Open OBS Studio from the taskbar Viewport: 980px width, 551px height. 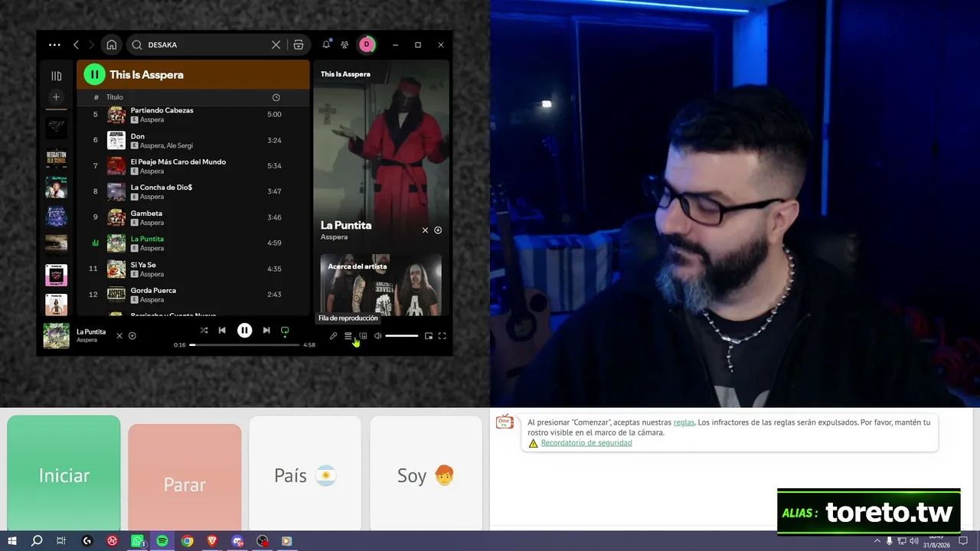[263, 541]
